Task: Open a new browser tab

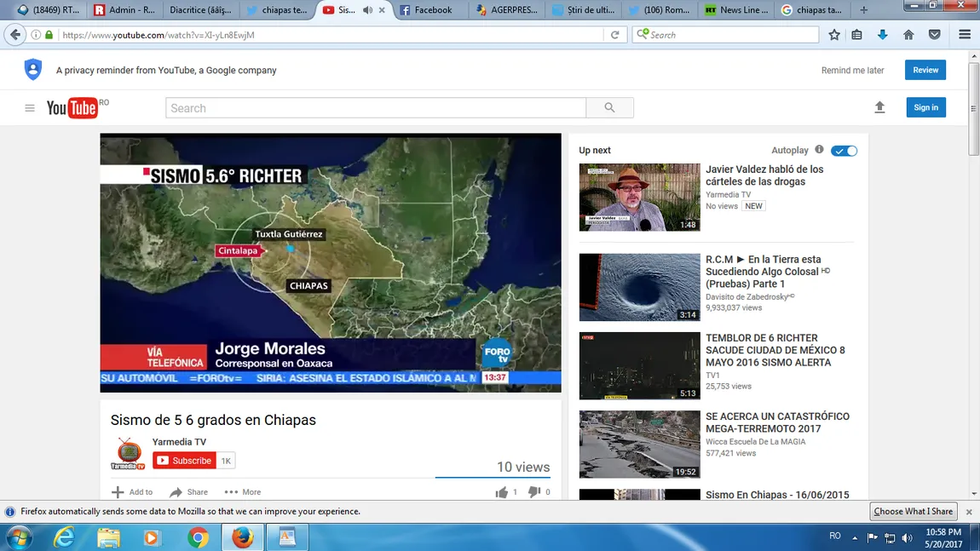Action: click(864, 10)
